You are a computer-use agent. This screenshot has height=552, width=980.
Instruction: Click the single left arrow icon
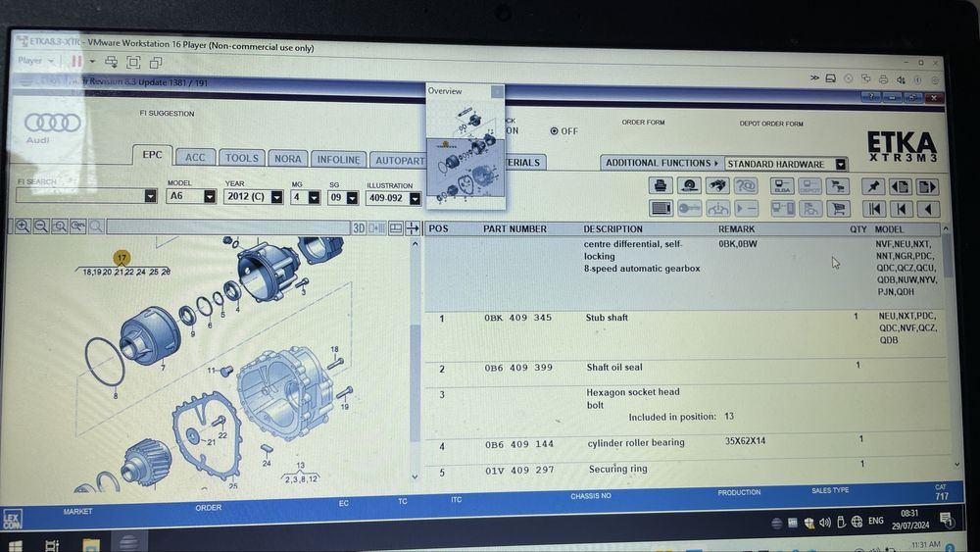click(x=927, y=210)
